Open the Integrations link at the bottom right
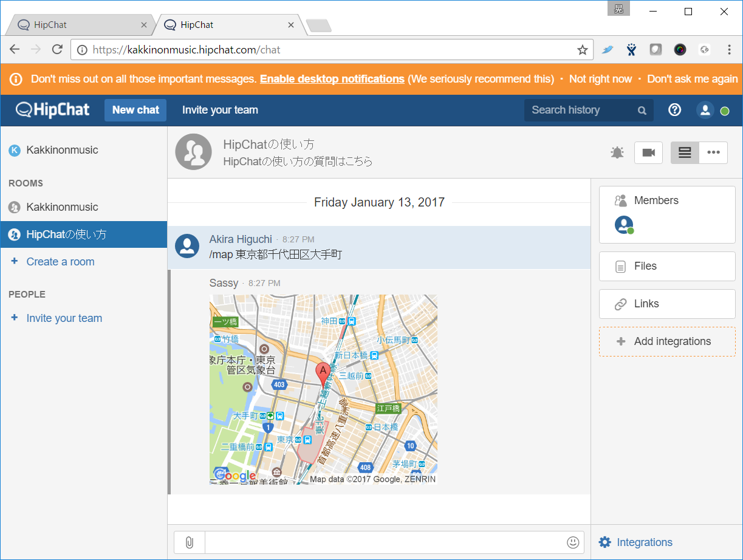743x560 pixels. [645, 542]
